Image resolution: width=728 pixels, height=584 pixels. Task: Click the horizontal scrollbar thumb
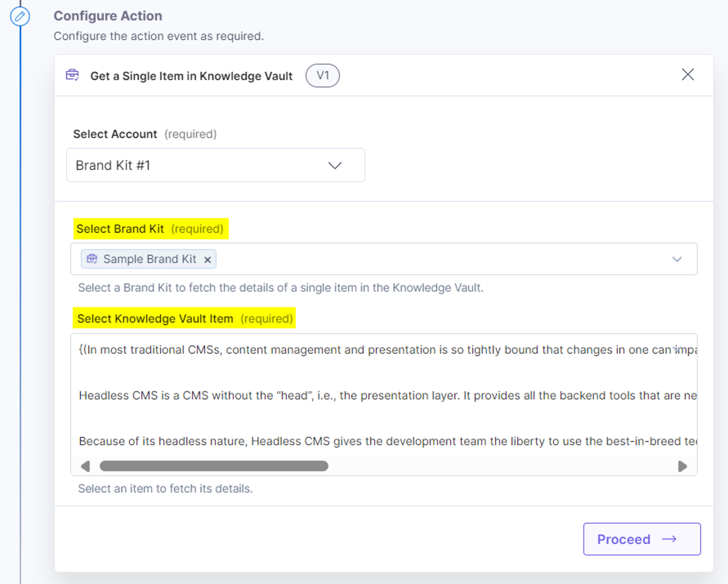coord(214,466)
